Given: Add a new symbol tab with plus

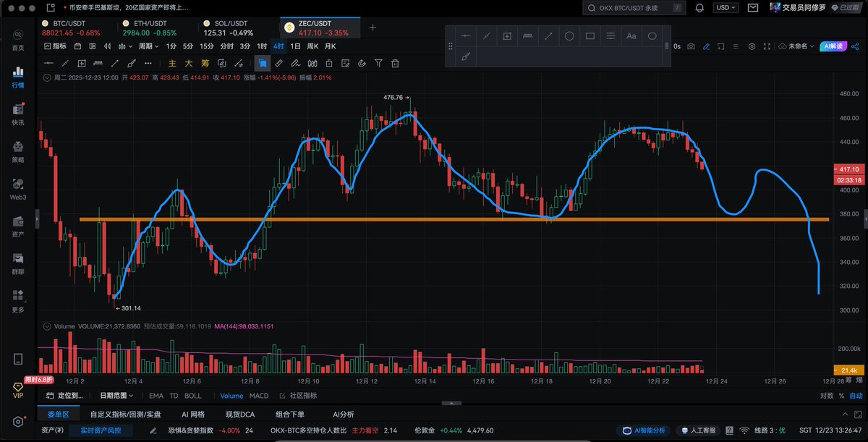Looking at the screenshot, I should tap(373, 27).
